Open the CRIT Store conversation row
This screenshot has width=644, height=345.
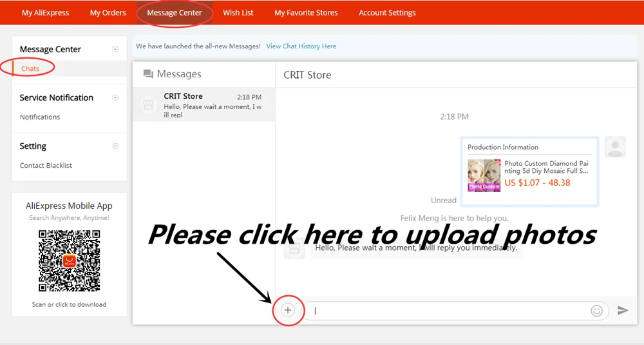pyautogui.click(x=204, y=104)
